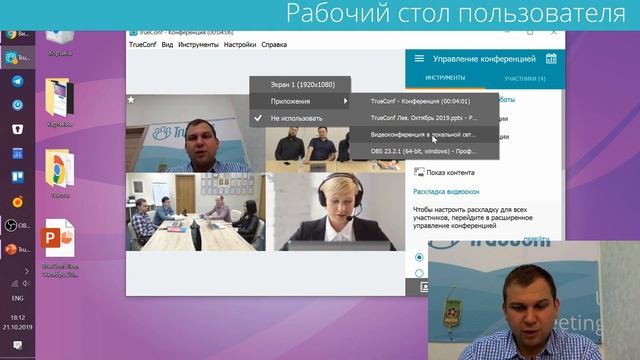Open the OBS taskbar button
Screen dimensions: 640x360
[x=17, y=225]
